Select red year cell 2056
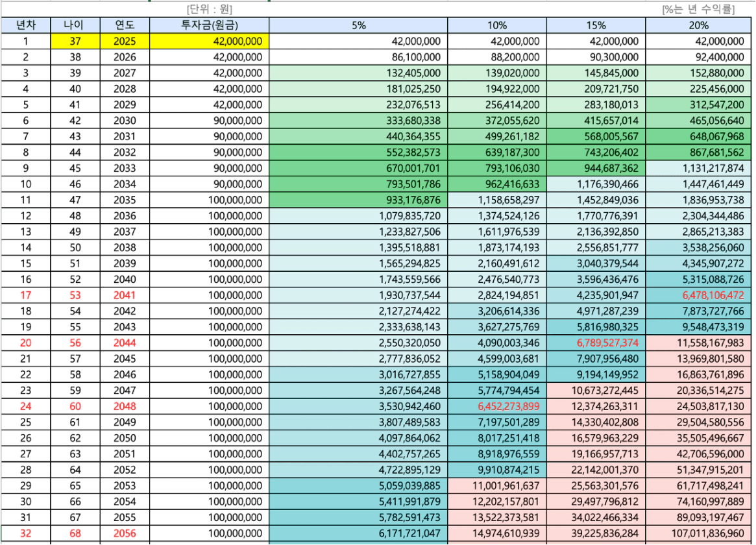The height and width of the screenshot is (545, 756). [125, 535]
